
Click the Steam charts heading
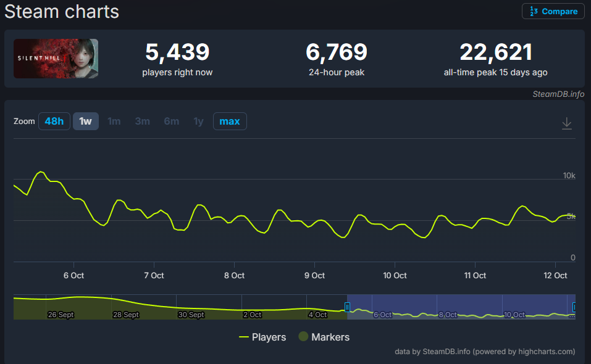tap(61, 12)
